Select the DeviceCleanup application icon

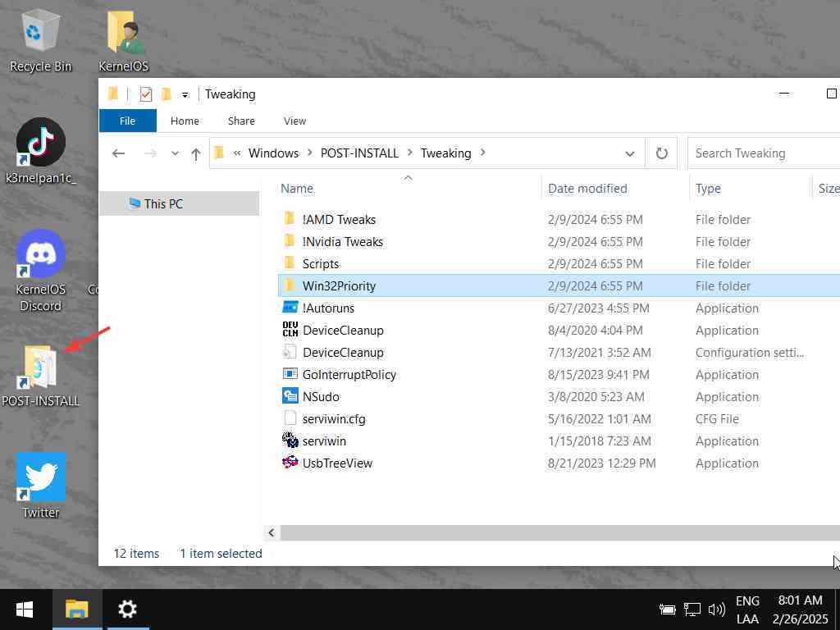290,330
